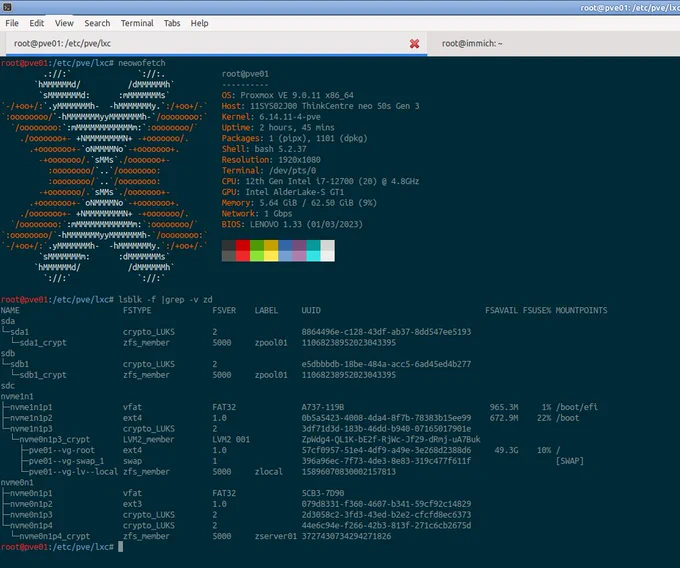Click the MOUNTPOINTS column header
680x568 pixels.
click(581, 310)
